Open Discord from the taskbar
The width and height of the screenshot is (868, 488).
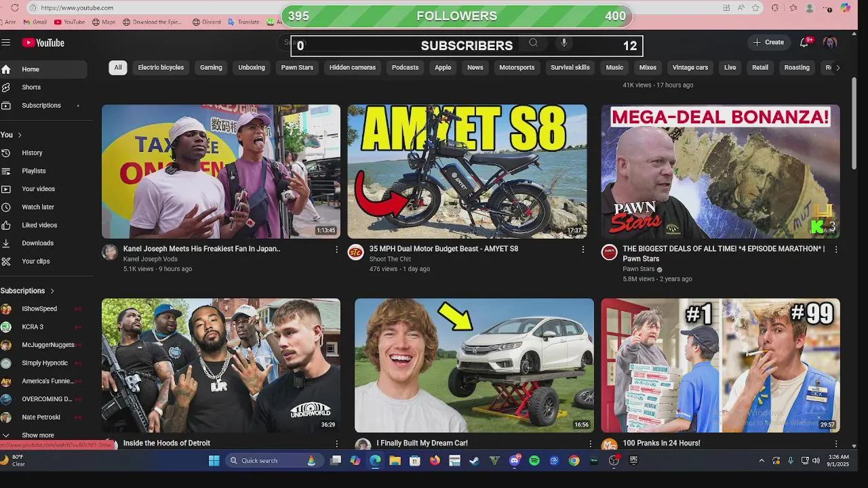coord(514,461)
